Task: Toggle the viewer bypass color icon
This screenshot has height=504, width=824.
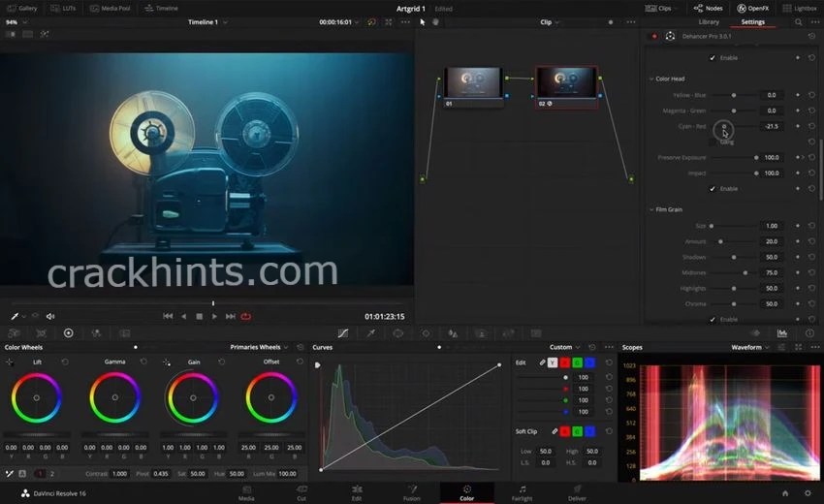Action: point(372,22)
